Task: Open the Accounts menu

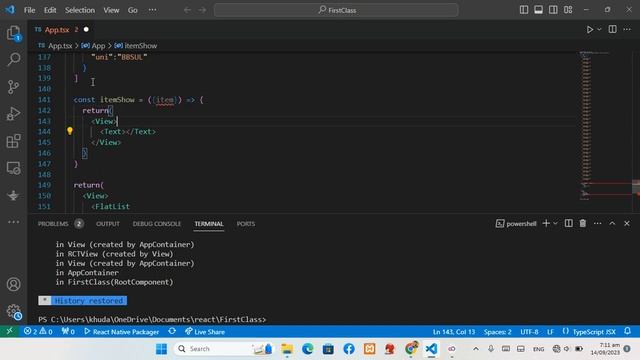Action: point(13,284)
